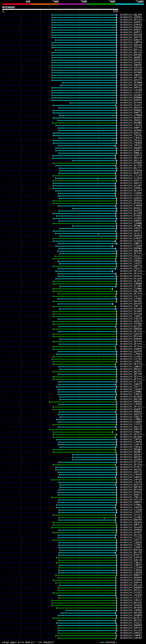
Task: Open hit UniRef100_Q45FF0
Action: 131,22
